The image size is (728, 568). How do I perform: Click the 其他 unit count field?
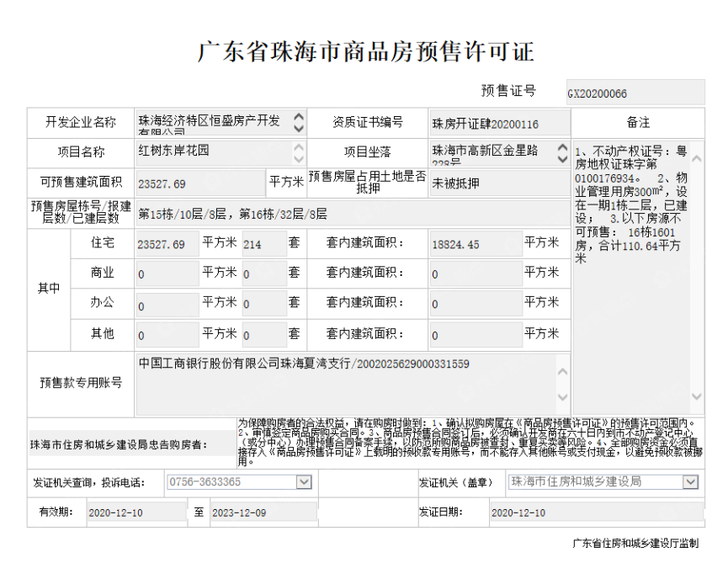pos(264,335)
